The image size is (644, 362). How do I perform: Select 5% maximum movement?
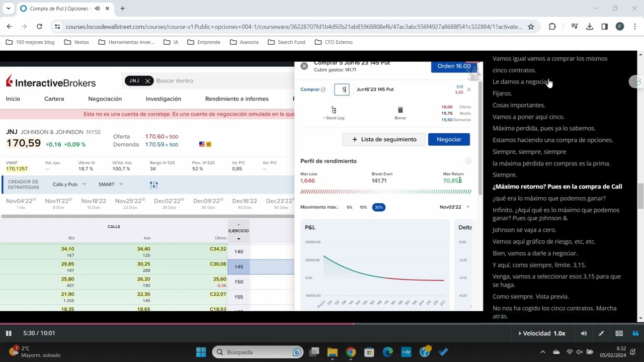[349, 207]
